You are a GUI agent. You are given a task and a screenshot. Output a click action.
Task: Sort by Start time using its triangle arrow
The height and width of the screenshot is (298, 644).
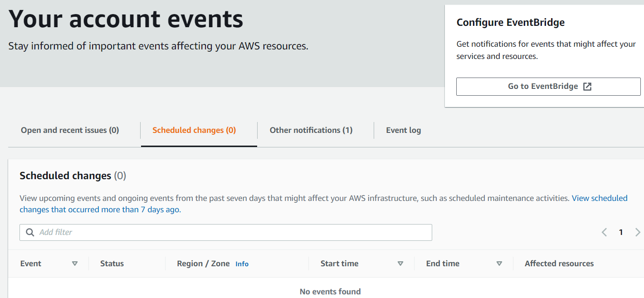click(x=400, y=264)
